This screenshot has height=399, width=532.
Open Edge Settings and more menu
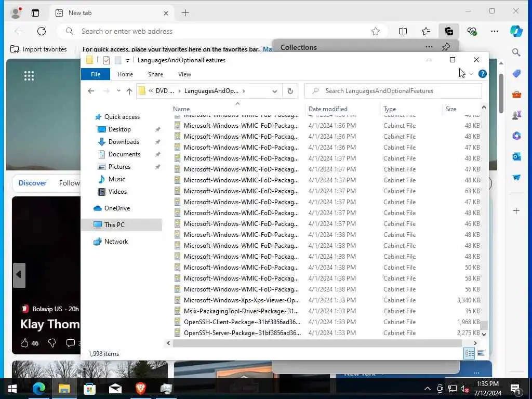pos(495,32)
